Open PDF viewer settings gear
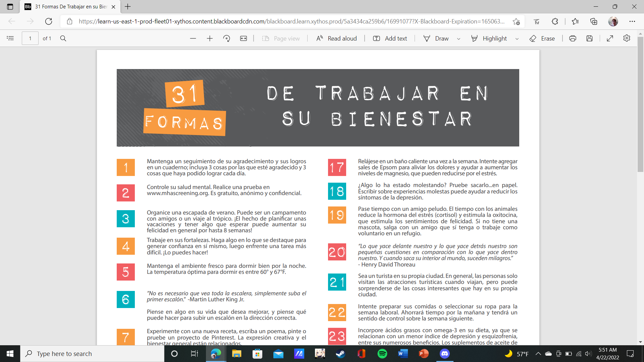Viewport: 644px width, 362px height. pyautogui.click(x=627, y=38)
